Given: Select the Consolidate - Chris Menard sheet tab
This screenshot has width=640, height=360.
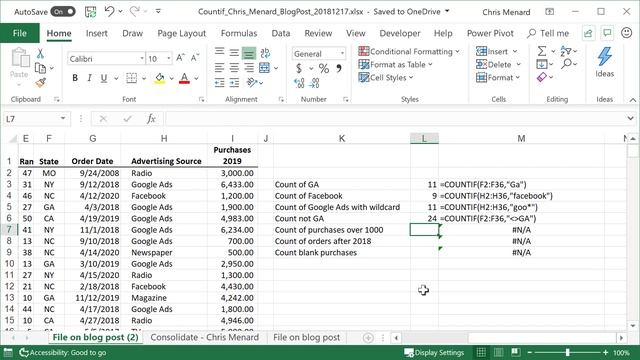Looking at the screenshot, I should pos(204,338).
